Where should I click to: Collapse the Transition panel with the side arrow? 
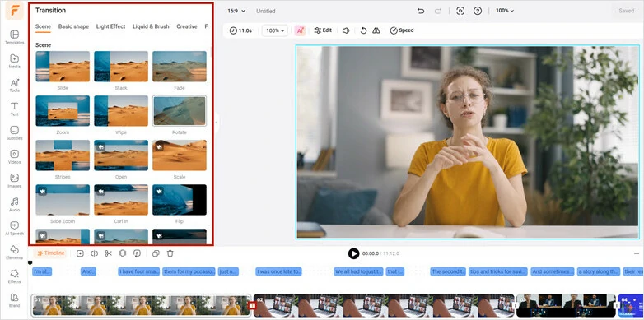[217, 123]
